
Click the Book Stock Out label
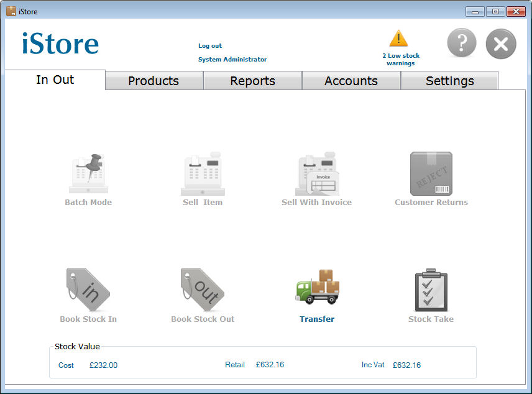[203, 319]
